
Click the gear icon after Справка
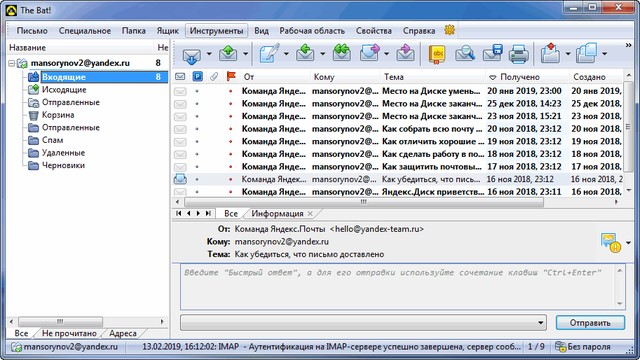pyautogui.click(x=449, y=30)
